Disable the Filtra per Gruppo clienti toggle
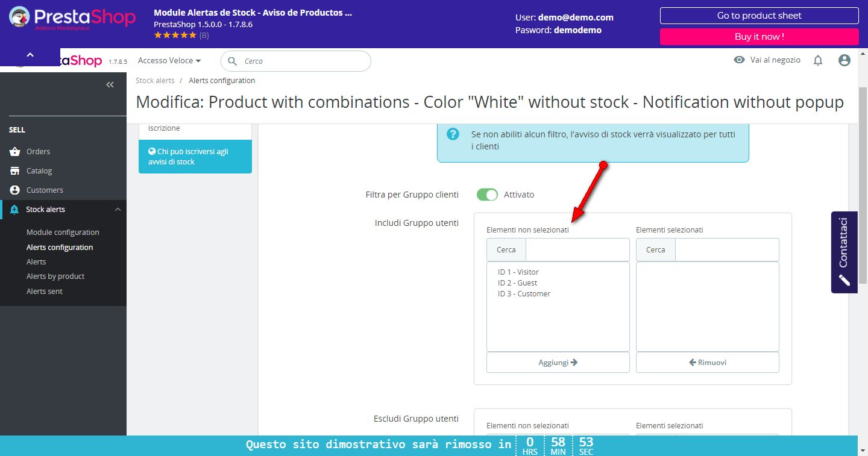The width and height of the screenshot is (868, 456). 487,195
